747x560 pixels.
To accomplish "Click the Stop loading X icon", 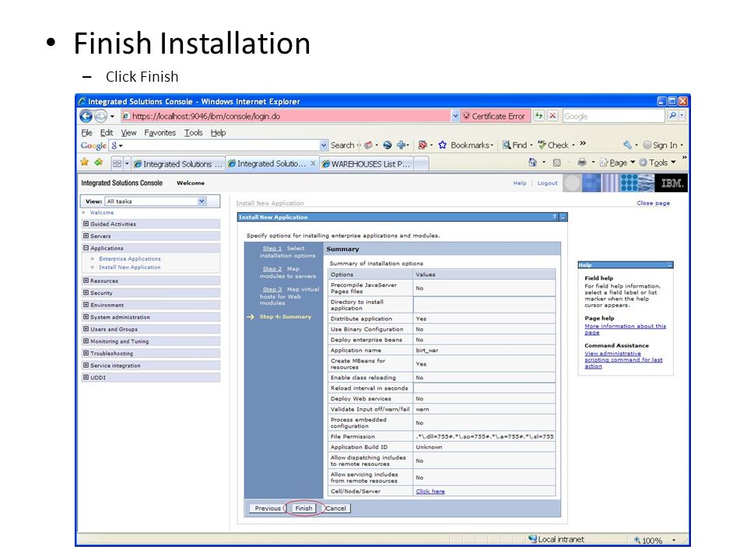I will coord(552,116).
